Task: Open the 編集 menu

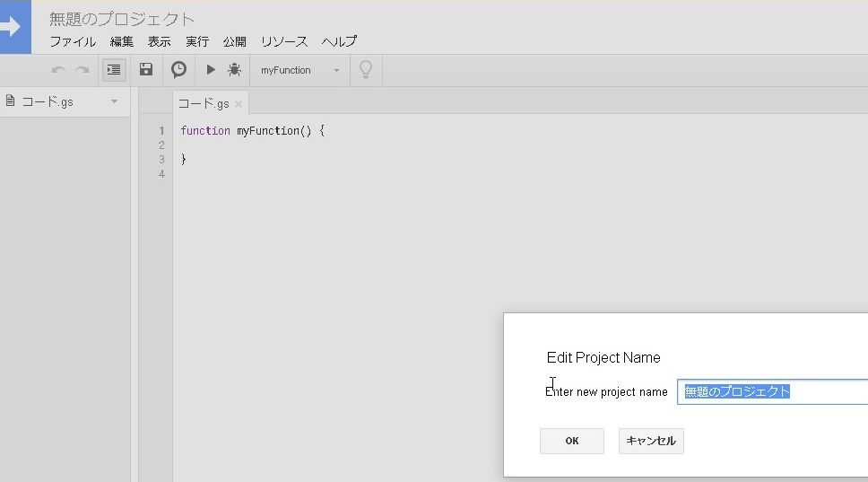Action: (121, 41)
